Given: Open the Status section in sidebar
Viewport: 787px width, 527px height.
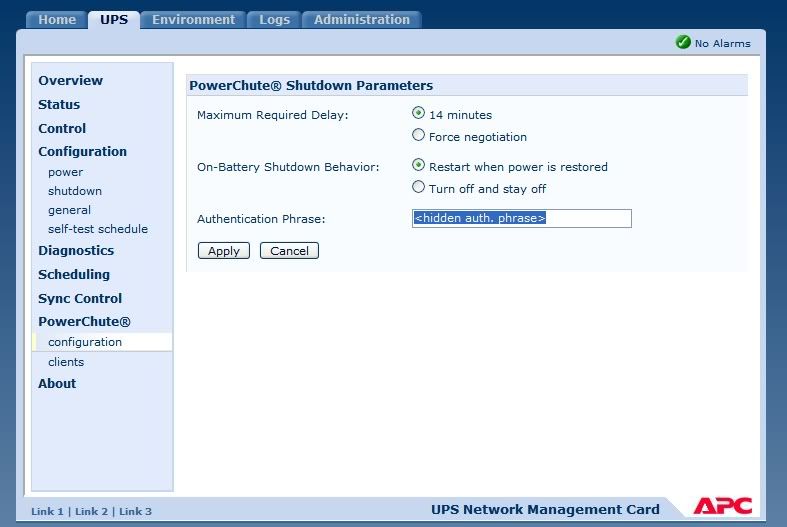Looking at the screenshot, I should click(x=59, y=105).
